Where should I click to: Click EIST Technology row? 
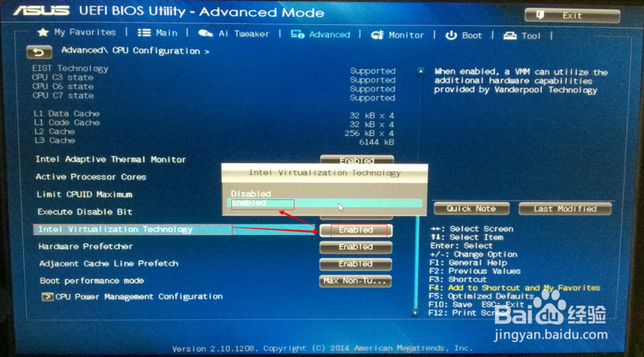pyautogui.click(x=214, y=69)
